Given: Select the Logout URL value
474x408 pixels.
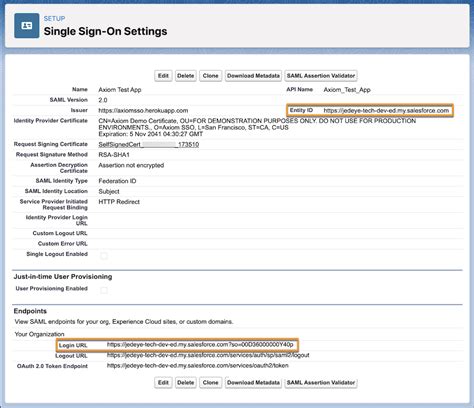Looking at the screenshot, I should (x=208, y=355).
